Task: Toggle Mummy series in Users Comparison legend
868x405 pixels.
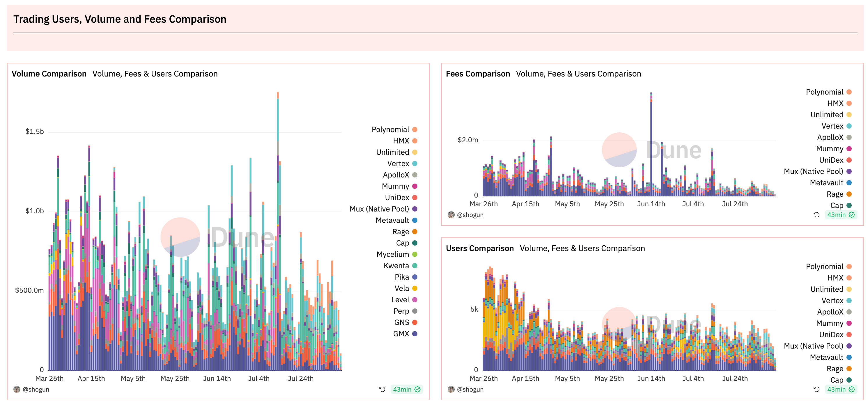Action: point(834,323)
